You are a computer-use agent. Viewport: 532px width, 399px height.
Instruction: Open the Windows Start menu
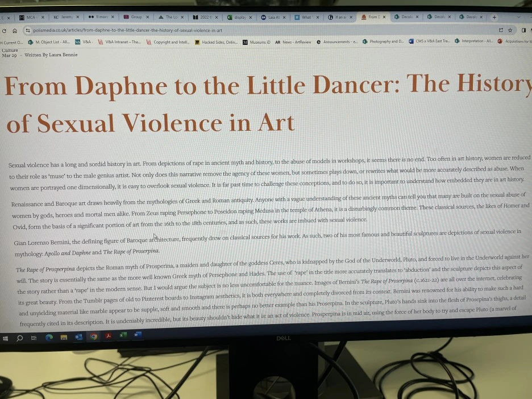coord(6,339)
